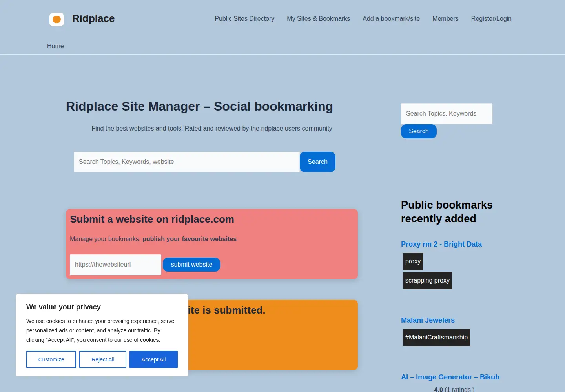Click the Submit a website on ridplace.com heading
This screenshot has height=392, width=565.
point(152,219)
